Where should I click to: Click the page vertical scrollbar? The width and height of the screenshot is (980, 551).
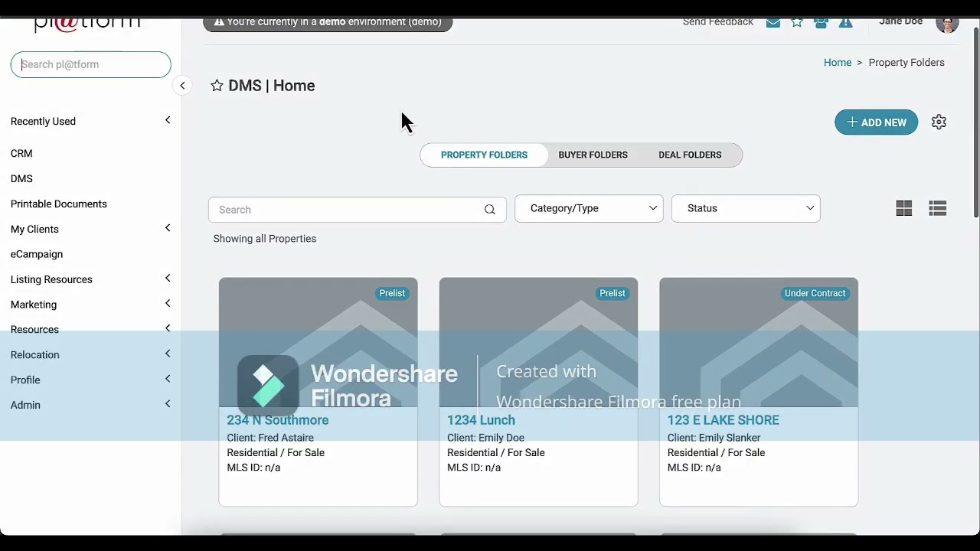click(975, 122)
